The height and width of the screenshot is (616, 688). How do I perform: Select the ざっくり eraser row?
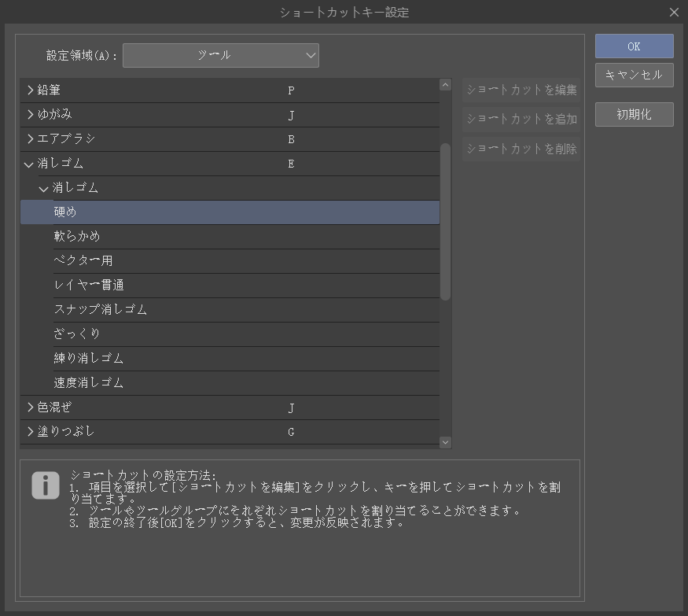(230, 334)
